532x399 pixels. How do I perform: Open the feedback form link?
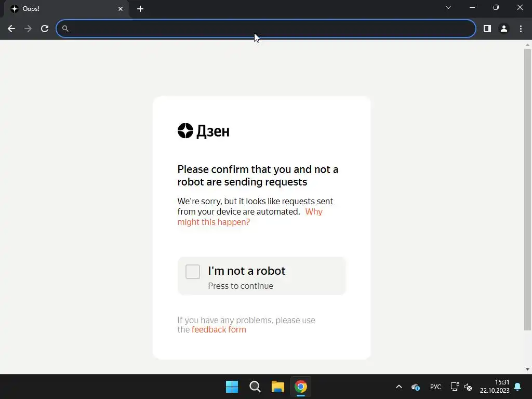click(219, 329)
